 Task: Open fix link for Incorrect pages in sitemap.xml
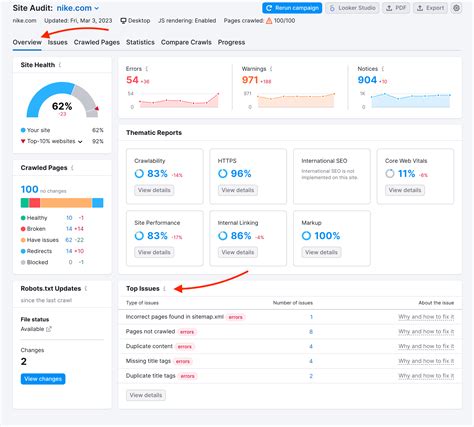pos(426,317)
